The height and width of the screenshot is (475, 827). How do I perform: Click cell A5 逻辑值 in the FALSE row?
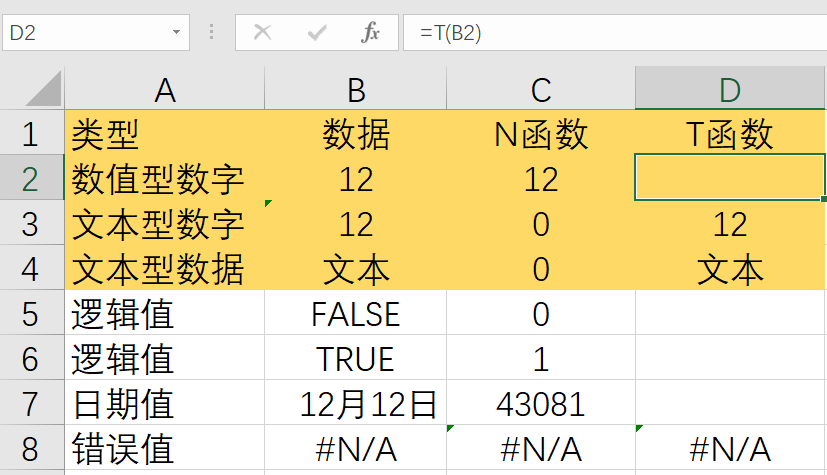[165, 313]
